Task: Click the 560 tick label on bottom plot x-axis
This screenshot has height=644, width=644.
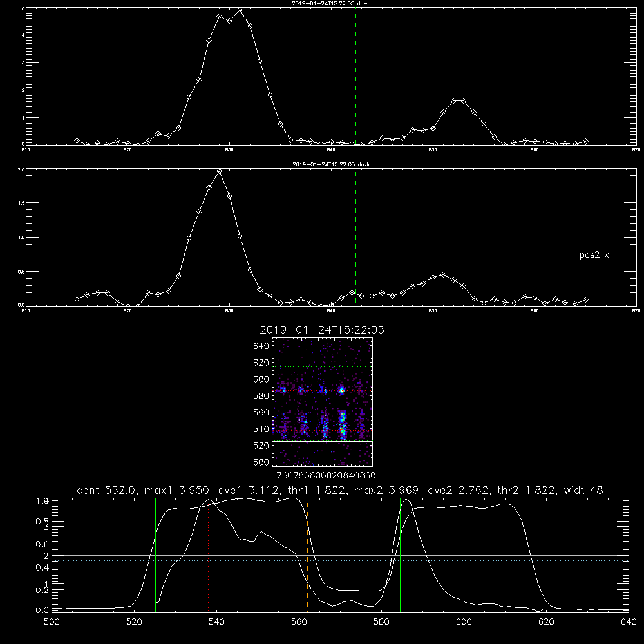Action: (x=299, y=622)
